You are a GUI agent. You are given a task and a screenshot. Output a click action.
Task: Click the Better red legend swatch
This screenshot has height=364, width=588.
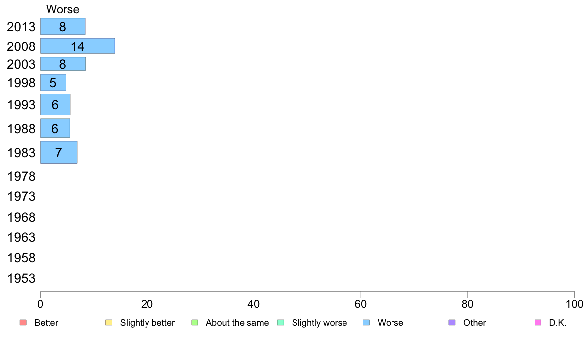click(23, 323)
